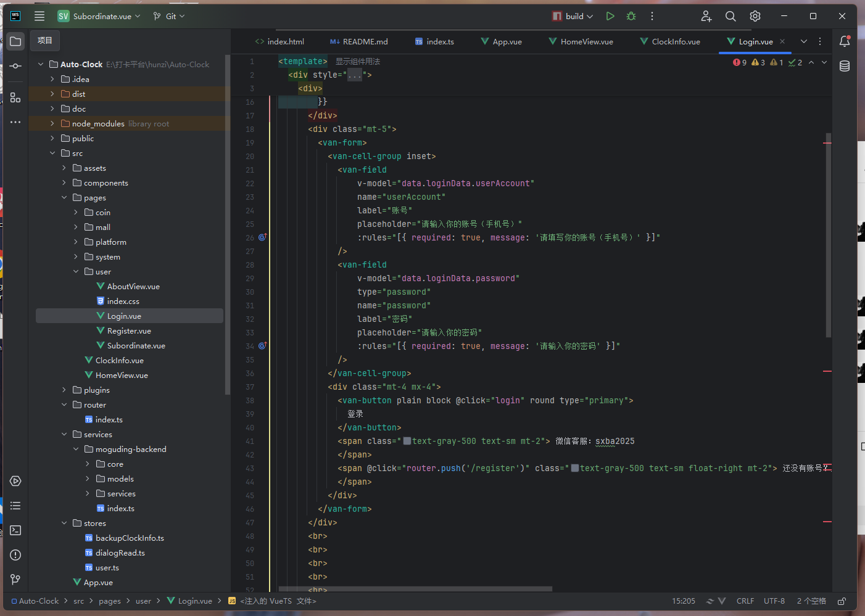The height and width of the screenshot is (616, 865).
Task: Open the Database tool window
Action: pos(845,66)
